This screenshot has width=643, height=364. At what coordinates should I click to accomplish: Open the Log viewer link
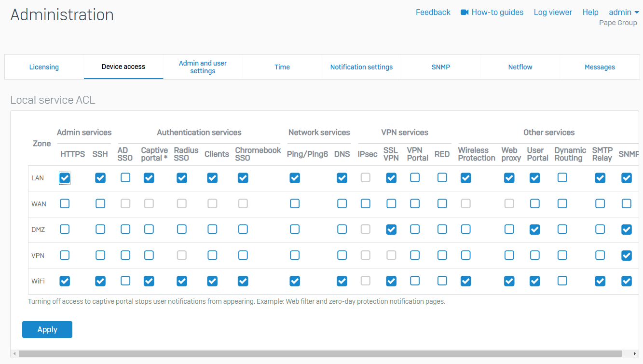click(x=553, y=13)
